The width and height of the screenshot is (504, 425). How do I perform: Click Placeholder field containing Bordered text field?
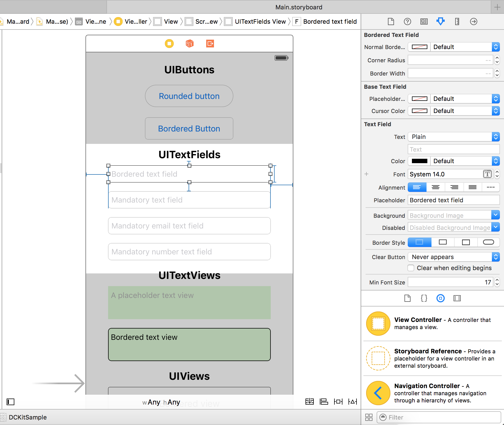point(454,200)
